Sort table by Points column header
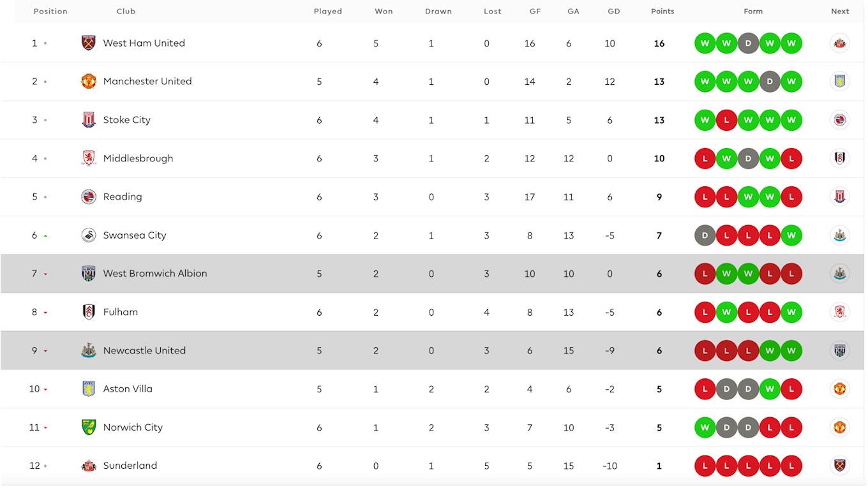Viewport: 868px width, 488px height. (x=662, y=11)
